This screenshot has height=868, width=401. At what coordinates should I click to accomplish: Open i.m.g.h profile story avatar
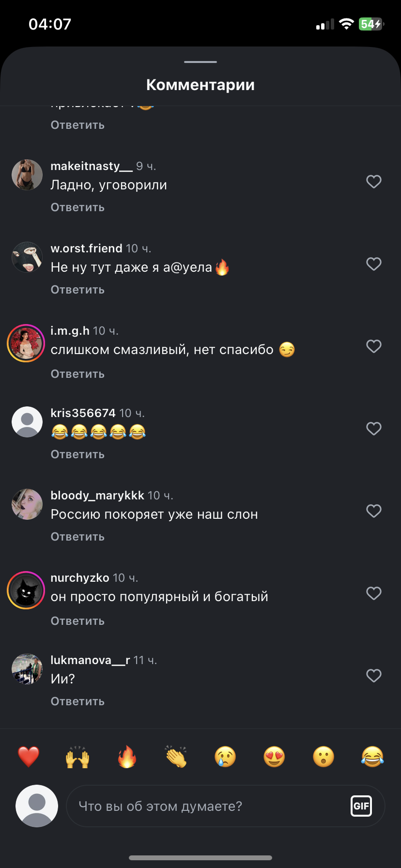coord(26,343)
